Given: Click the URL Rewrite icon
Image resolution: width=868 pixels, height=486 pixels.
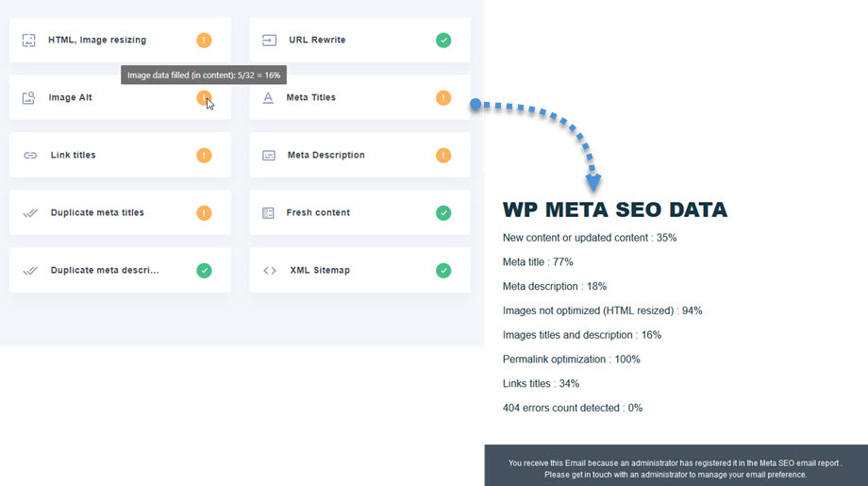Looking at the screenshot, I should coord(269,41).
